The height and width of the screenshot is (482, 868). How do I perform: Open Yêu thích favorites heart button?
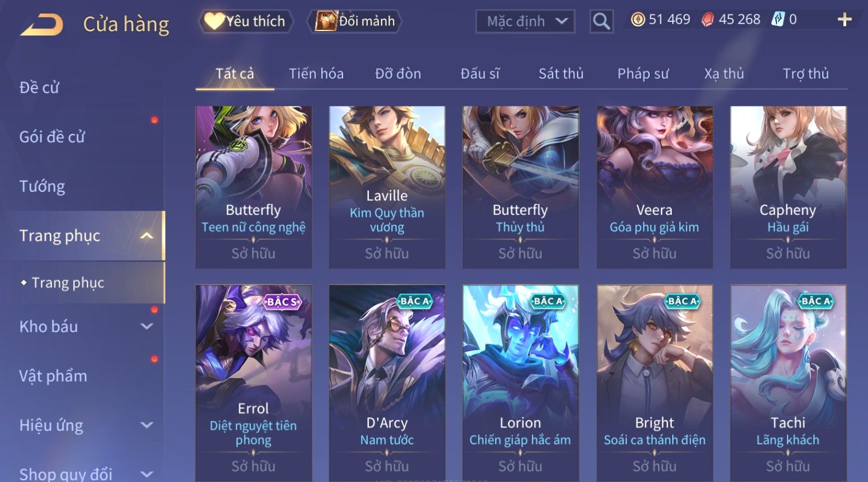click(x=246, y=21)
